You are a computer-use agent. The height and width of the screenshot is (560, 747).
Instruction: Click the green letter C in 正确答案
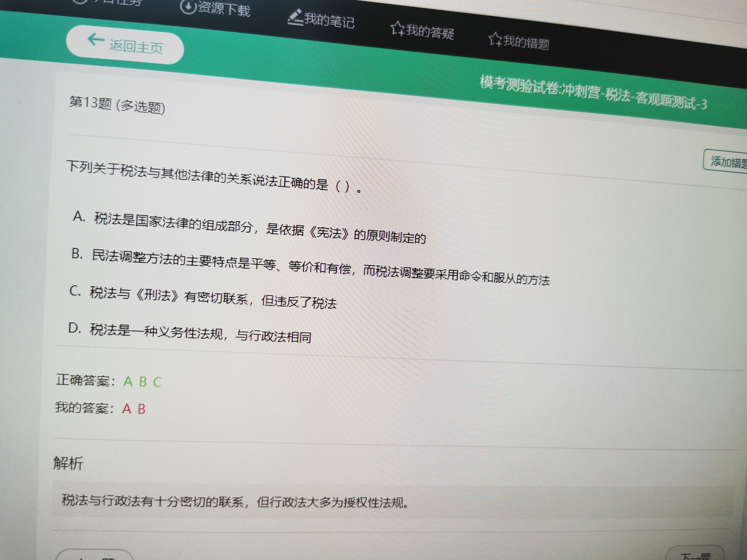[157, 382]
